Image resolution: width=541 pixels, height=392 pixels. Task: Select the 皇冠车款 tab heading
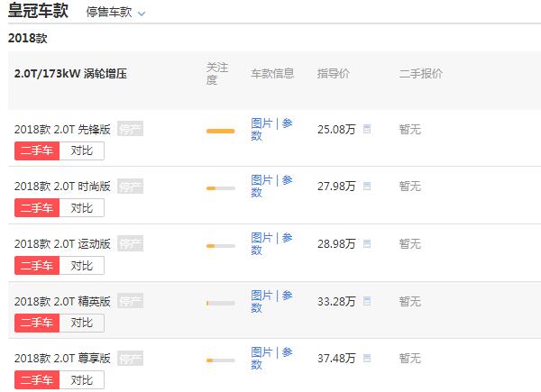pyautogui.click(x=38, y=10)
